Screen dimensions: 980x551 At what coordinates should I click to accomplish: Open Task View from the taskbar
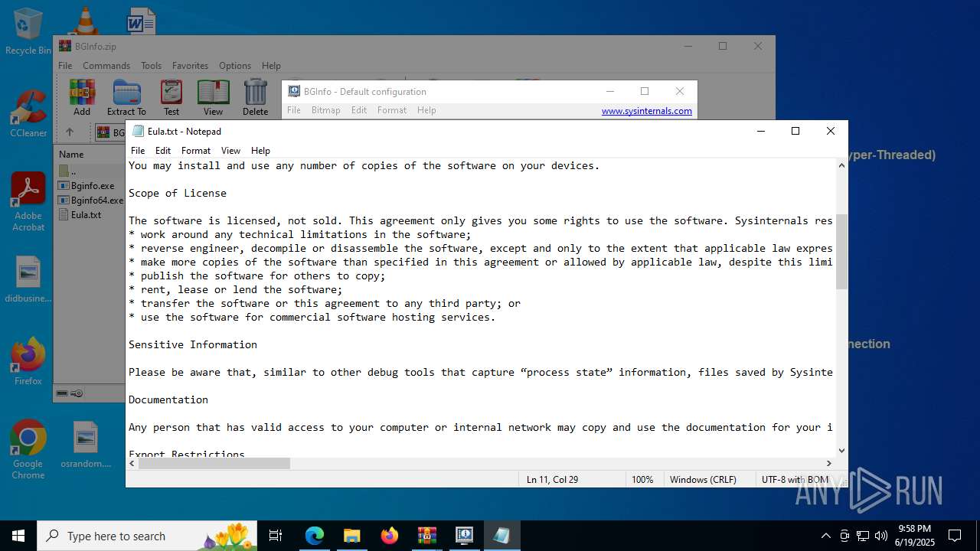click(276, 536)
